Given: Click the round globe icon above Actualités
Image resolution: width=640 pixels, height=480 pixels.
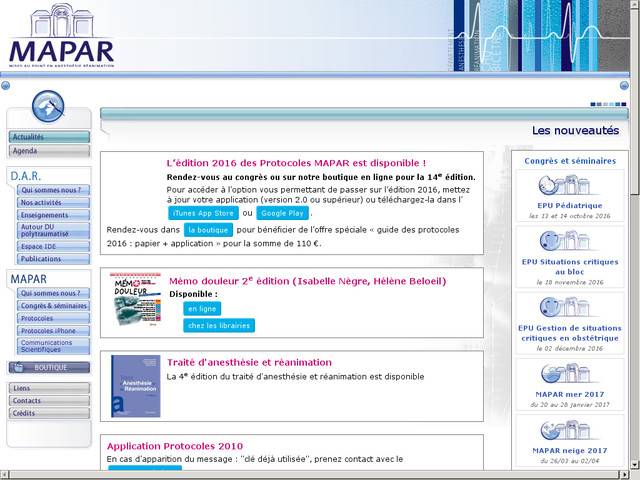Looking at the screenshot, I should [x=48, y=107].
